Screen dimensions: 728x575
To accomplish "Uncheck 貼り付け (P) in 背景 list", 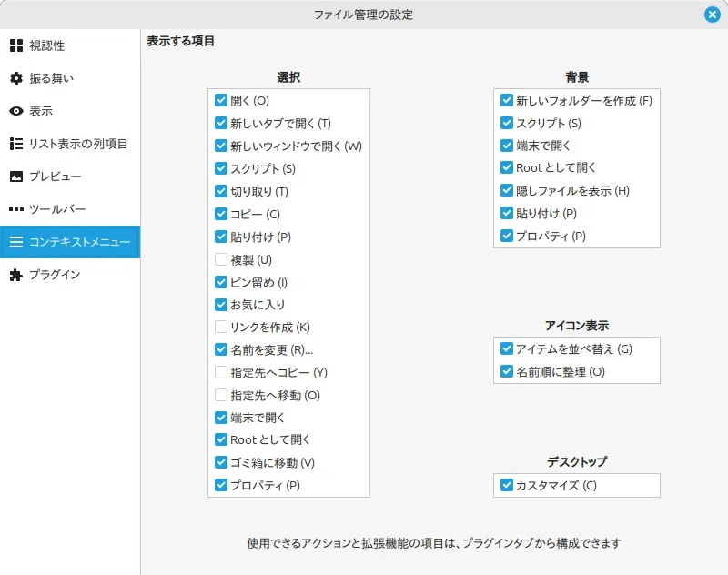I will (x=507, y=213).
